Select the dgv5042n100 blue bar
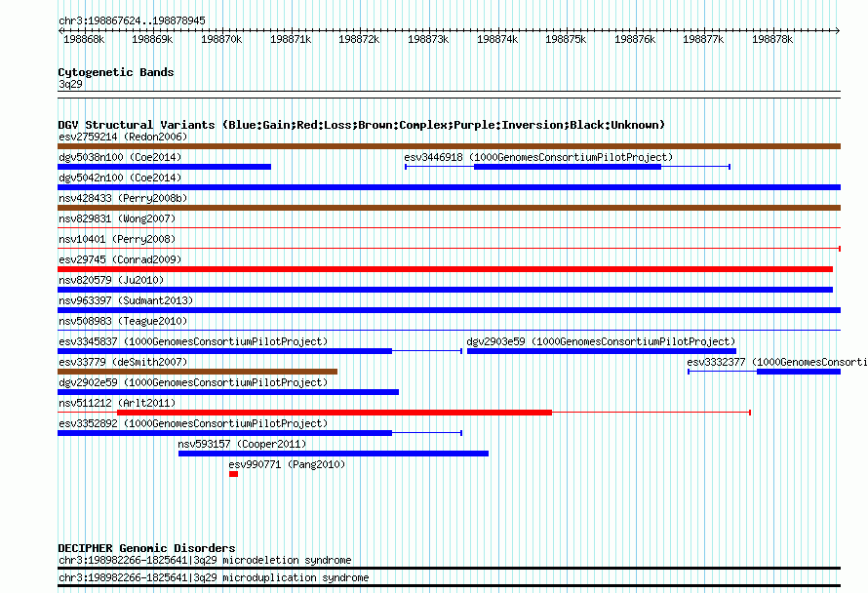This screenshot has height=593, width=868. pyautogui.click(x=449, y=187)
